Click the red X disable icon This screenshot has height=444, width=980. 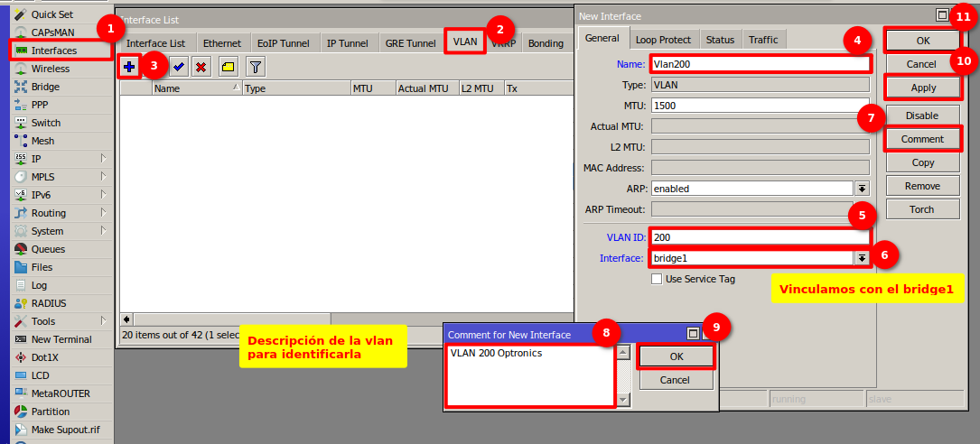[201, 67]
